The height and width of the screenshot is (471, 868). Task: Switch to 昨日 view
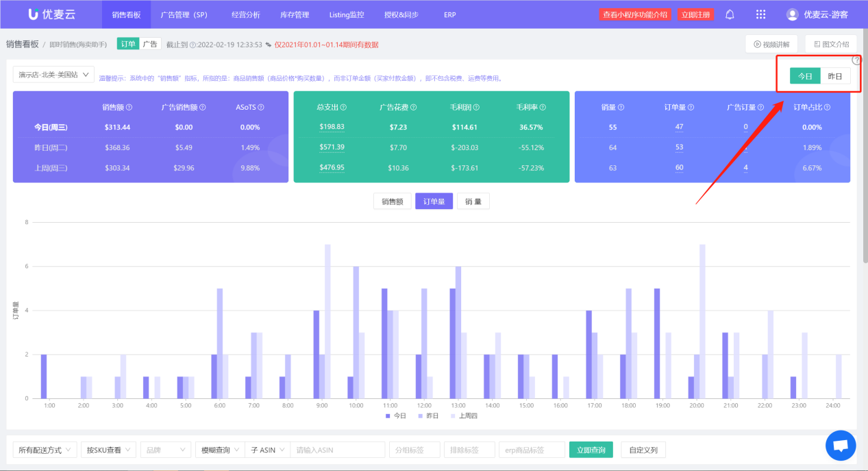tap(834, 76)
